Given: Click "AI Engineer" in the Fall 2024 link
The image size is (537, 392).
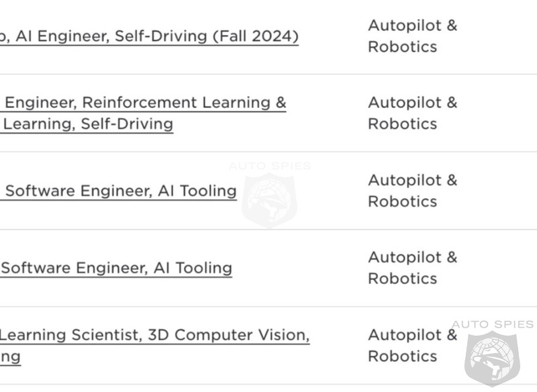Looking at the screenshot, I should pos(62,36).
